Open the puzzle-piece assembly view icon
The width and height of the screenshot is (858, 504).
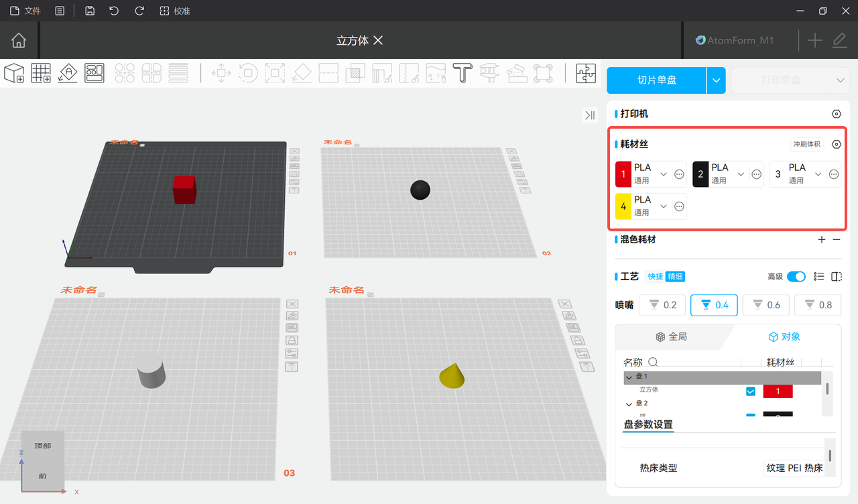[x=586, y=73]
